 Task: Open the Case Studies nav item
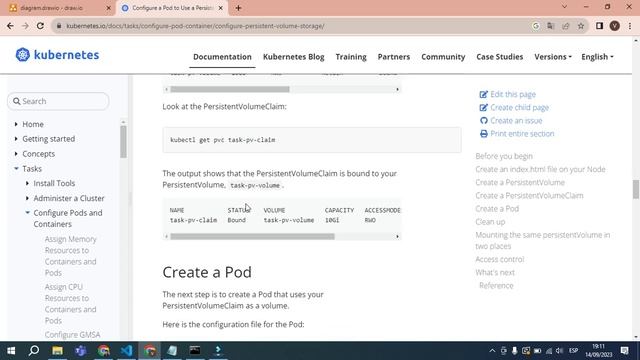(500, 57)
